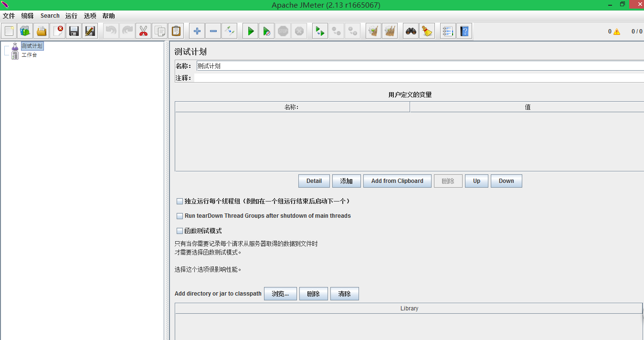Click the 名称 input field
This screenshot has width=644, height=340.
(420, 66)
